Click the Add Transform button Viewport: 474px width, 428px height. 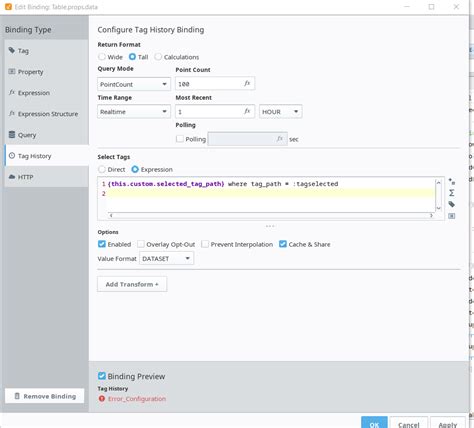[132, 284]
